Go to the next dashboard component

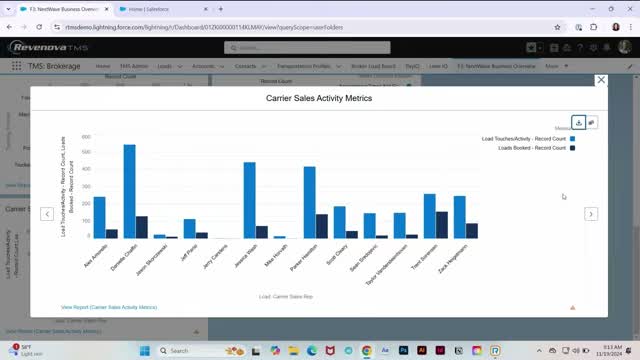[591, 214]
